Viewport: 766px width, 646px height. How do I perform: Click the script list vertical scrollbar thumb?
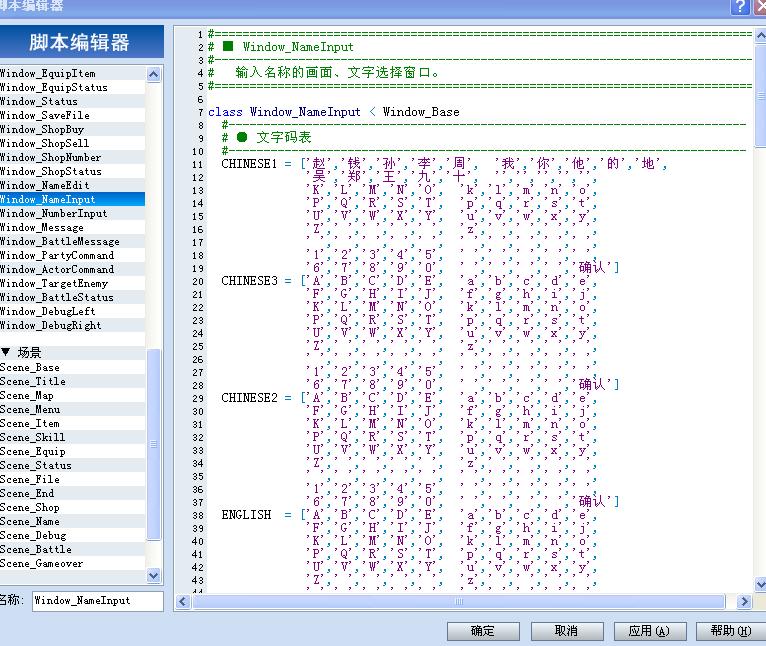point(153,444)
